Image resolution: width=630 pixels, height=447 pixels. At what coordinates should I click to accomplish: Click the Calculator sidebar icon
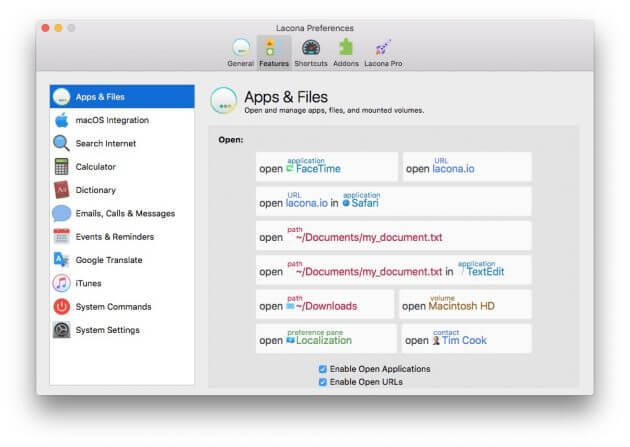tap(61, 167)
